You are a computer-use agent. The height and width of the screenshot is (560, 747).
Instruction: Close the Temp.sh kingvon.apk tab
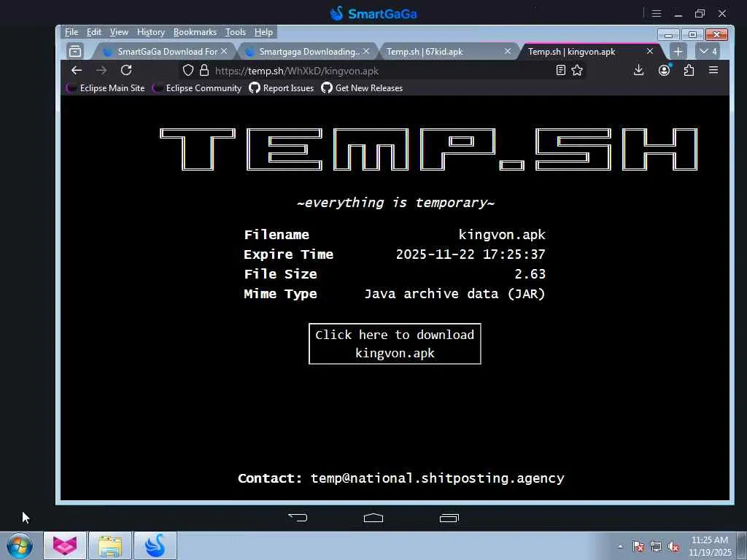point(650,51)
